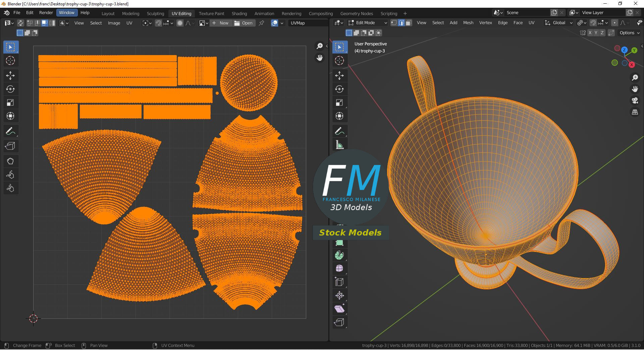Select the Annotate tool in UV editor
The height and width of the screenshot is (350, 644).
point(10,131)
